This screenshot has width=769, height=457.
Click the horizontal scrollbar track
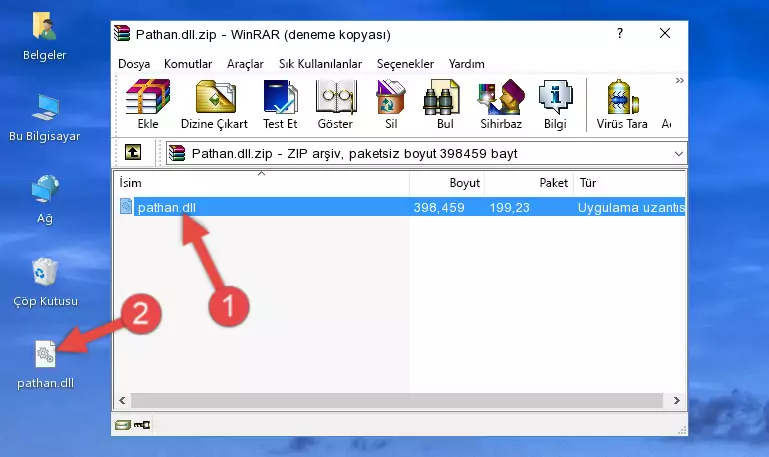click(x=397, y=400)
